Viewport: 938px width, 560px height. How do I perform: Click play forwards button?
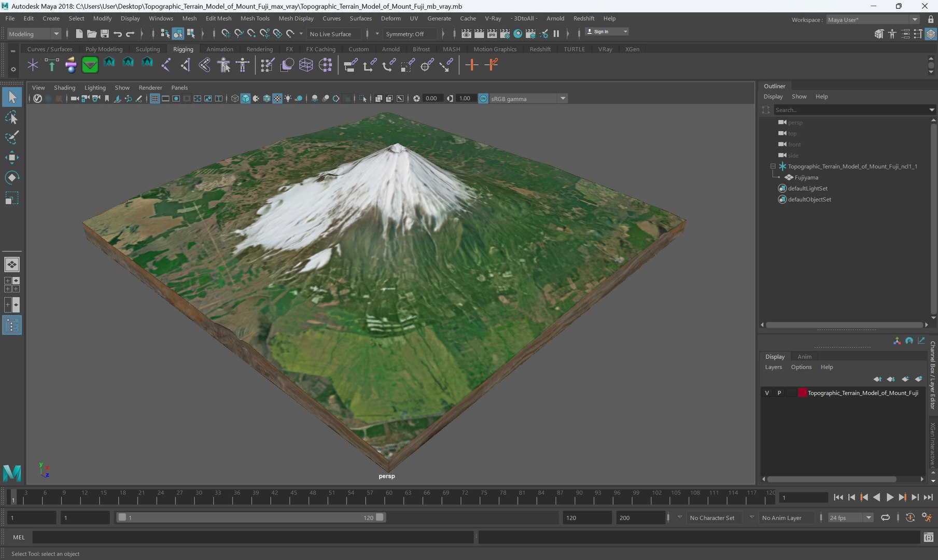[x=890, y=497]
